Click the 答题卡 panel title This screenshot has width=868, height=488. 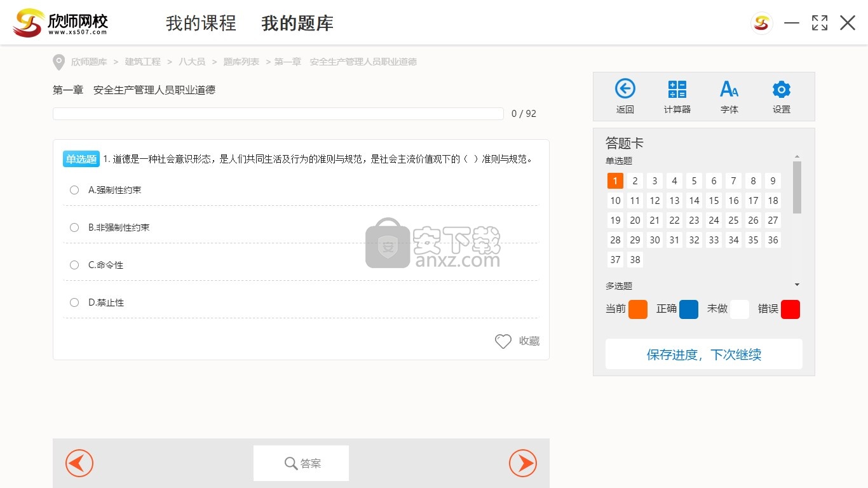pos(624,143)
